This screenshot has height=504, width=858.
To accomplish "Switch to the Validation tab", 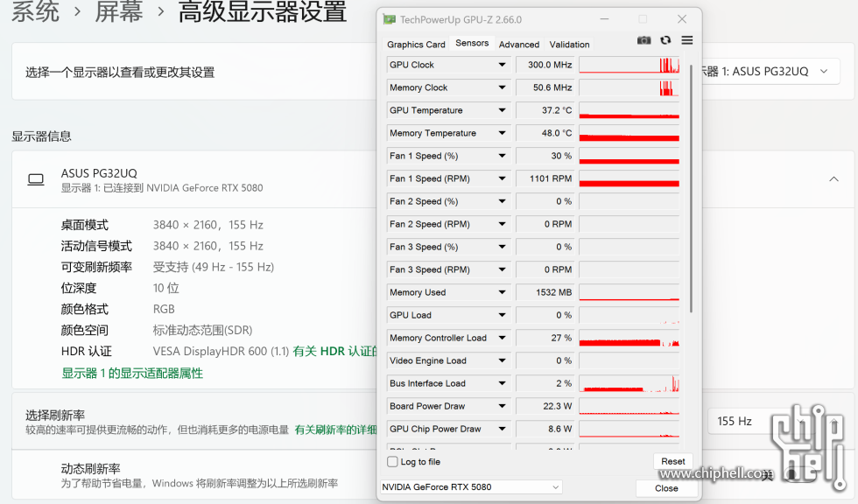I will tap(569, 45).
